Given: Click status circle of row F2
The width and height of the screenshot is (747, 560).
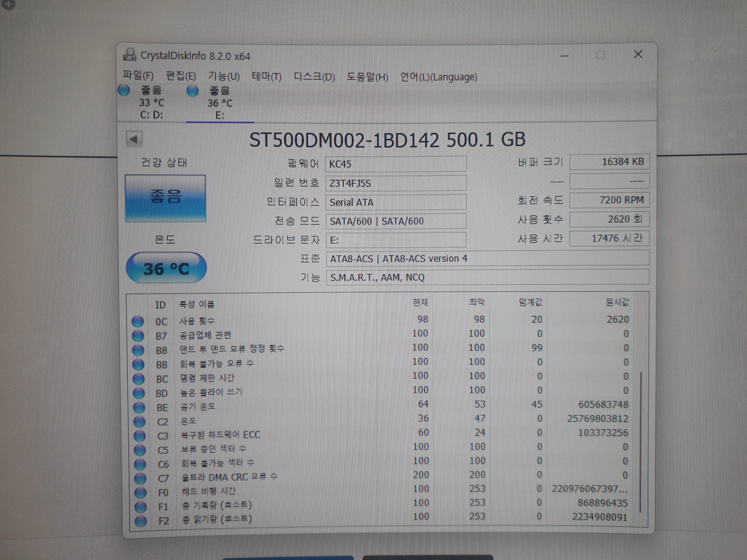Looking at the screenshot, I should pyautogui.click(x=141, y=521).
